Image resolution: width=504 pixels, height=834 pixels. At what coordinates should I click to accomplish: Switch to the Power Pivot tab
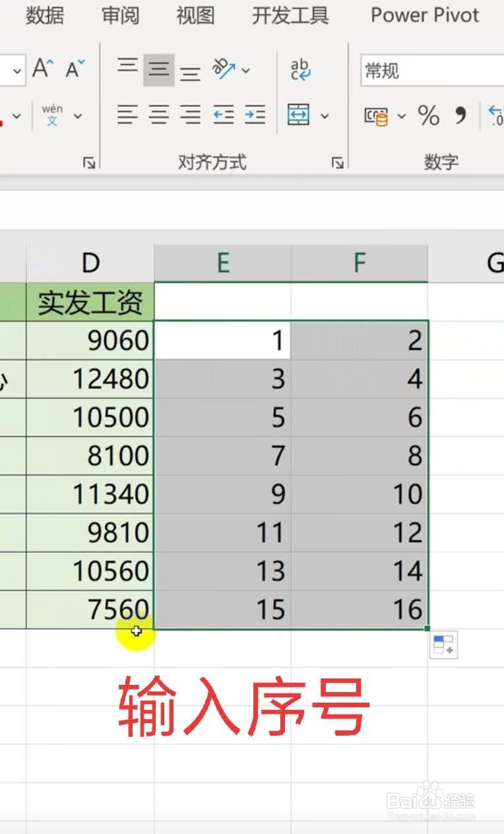point(425,15)
